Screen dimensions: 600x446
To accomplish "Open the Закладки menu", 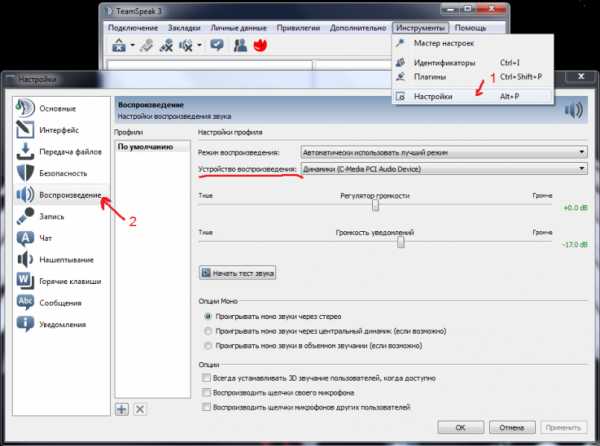I will [x=184, y=28].
